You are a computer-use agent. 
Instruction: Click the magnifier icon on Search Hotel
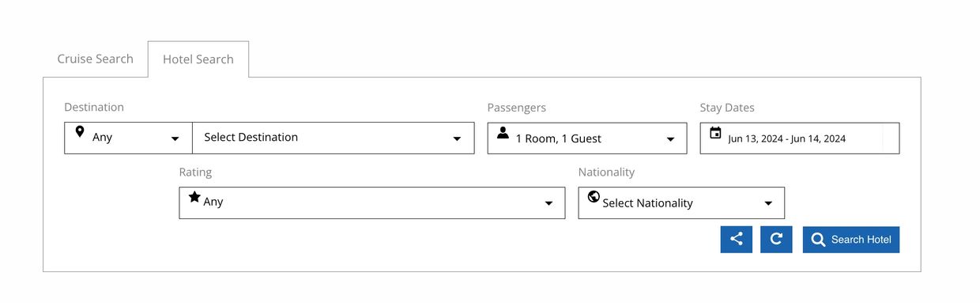818,240
